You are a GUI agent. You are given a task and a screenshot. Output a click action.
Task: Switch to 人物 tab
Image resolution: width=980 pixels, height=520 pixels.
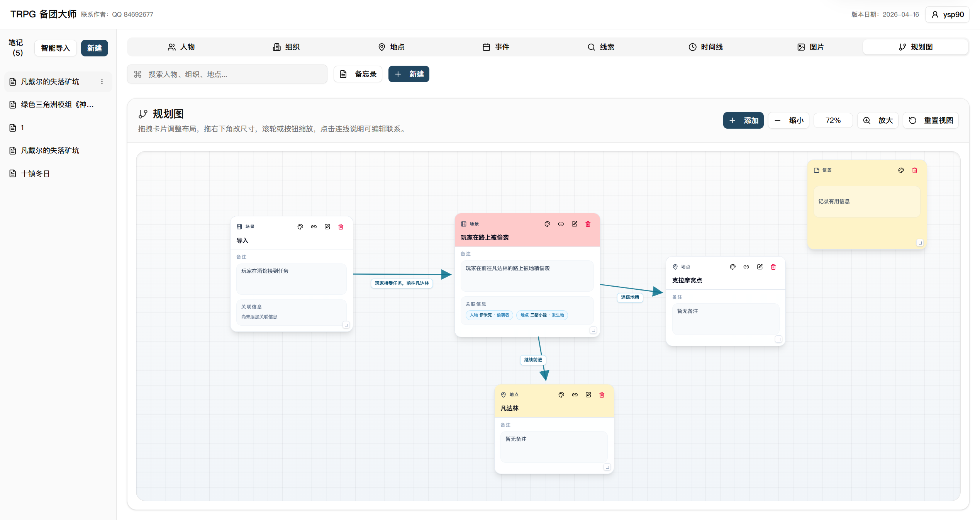click(181, 47)
